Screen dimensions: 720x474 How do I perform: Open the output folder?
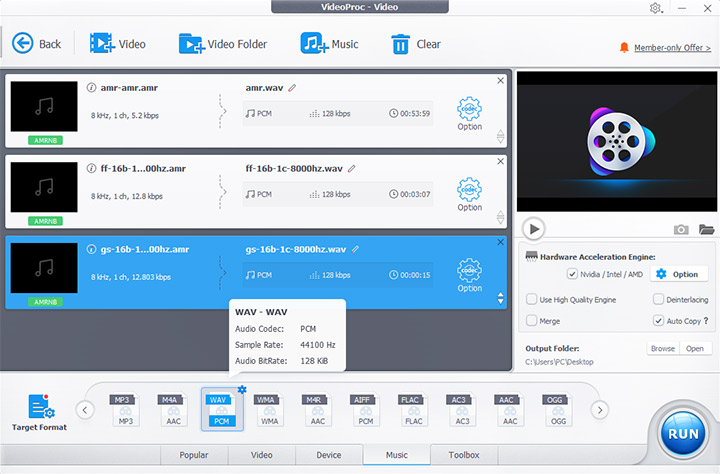point(695,349)
